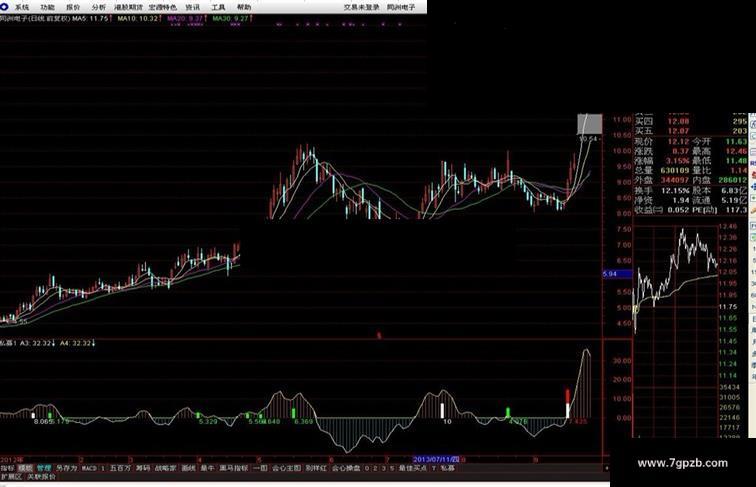Click the 总量 630109 value
This screenshot has width=756, height=487.
(x=675, y=171)
